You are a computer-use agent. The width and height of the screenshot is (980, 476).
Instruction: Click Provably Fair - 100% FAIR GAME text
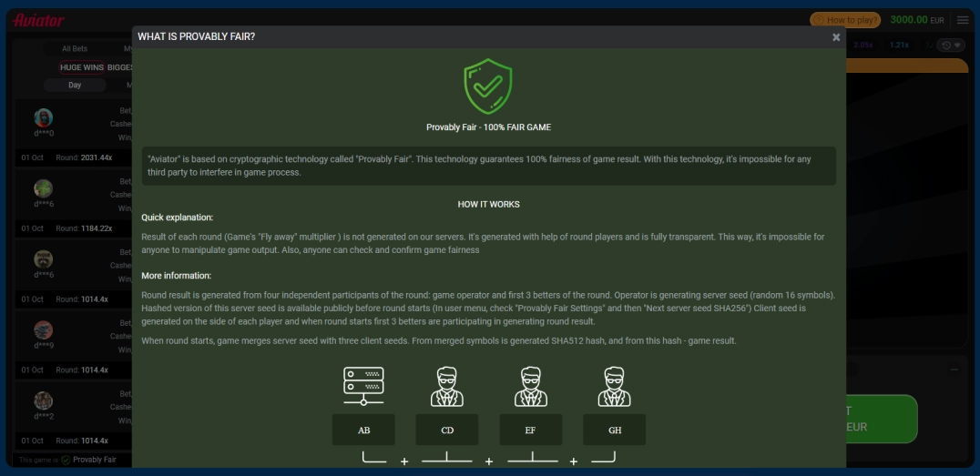(x=489, y=127)
